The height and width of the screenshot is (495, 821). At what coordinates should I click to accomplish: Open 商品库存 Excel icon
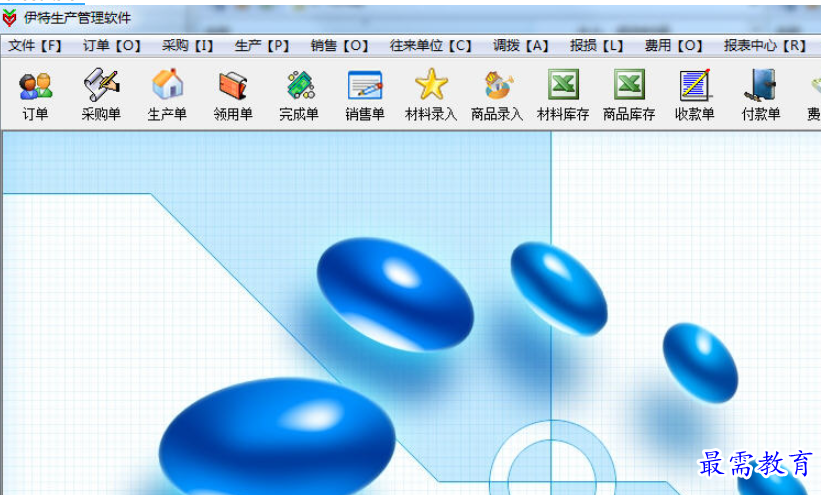tap(629, 84)
